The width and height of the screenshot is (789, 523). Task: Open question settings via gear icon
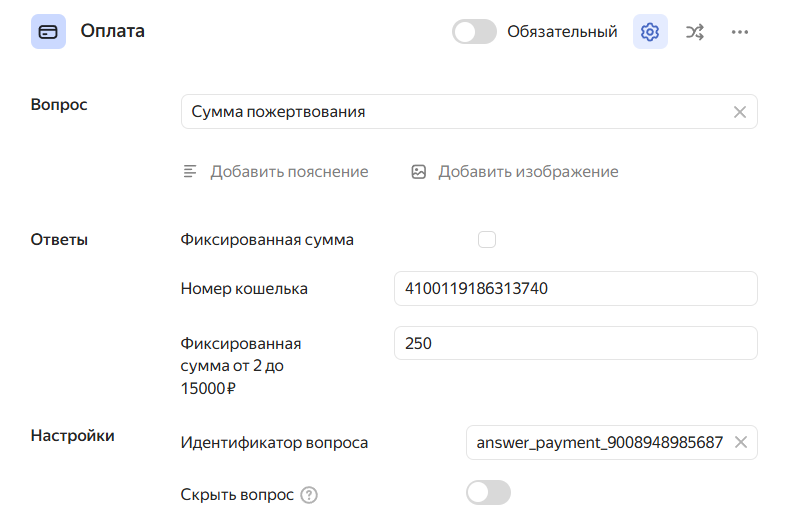650,32
